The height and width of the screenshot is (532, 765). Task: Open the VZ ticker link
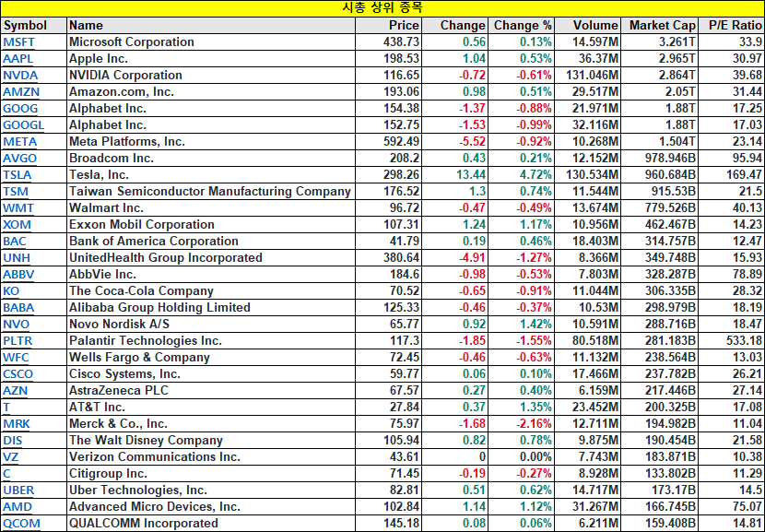coord(11,457)
